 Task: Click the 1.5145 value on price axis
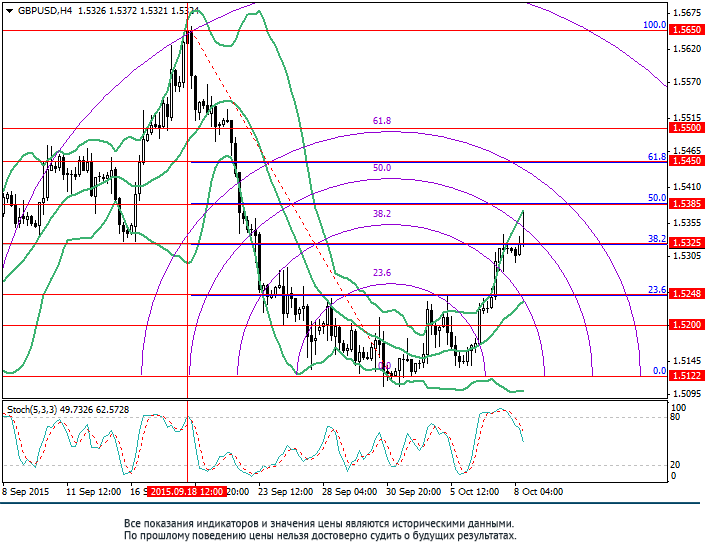(x=687, y=361)
